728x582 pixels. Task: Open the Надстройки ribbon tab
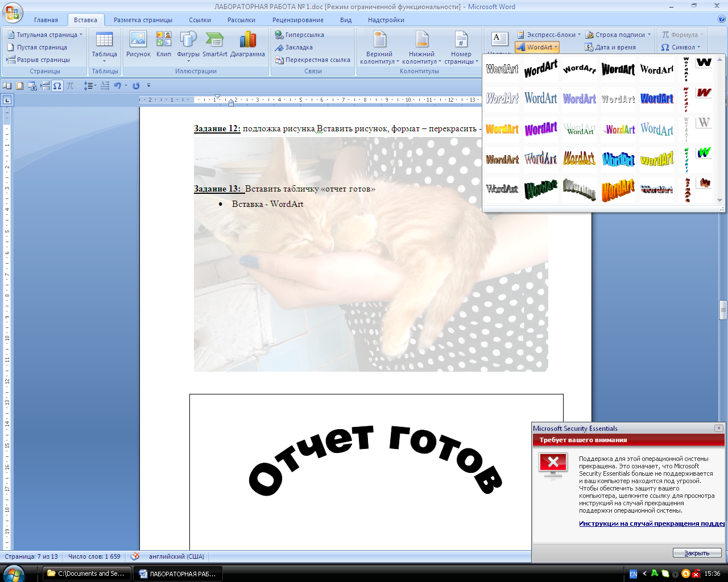tap(386, 20)
